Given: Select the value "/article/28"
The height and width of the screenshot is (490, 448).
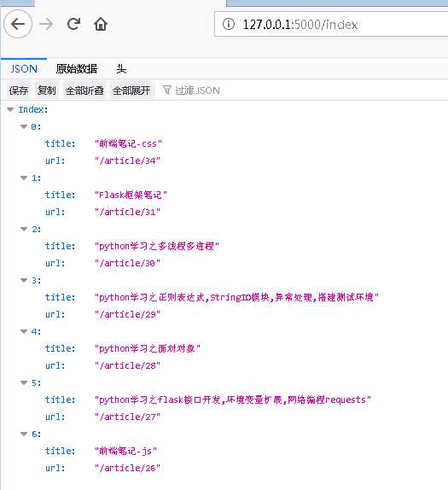Looking at the screenshot, I should tap(127, 365).
